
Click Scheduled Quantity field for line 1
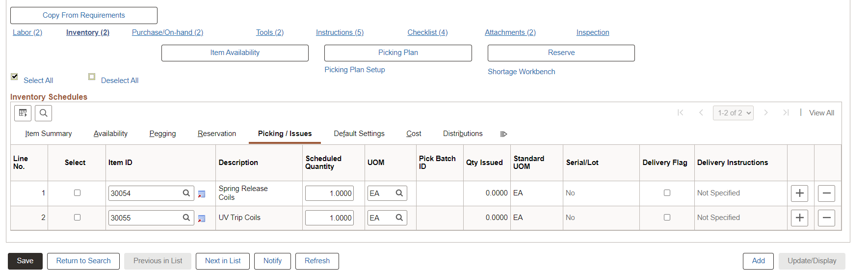coord(329,193)
